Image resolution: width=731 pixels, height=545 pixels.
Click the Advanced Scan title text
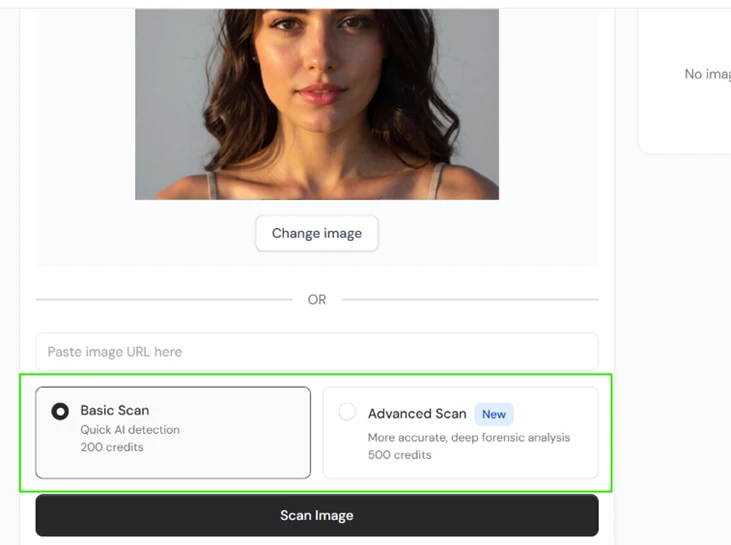[x=417, y=414]
